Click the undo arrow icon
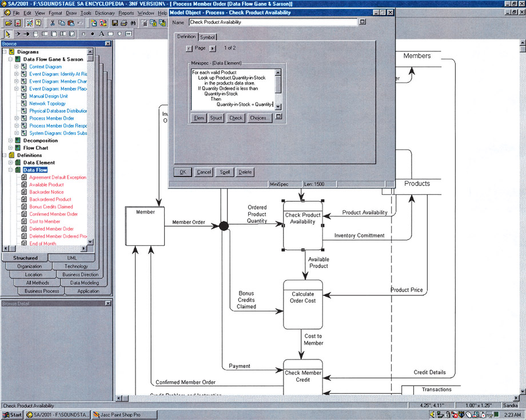This screenshot has width=526, height=420. (x=80, y=23)
